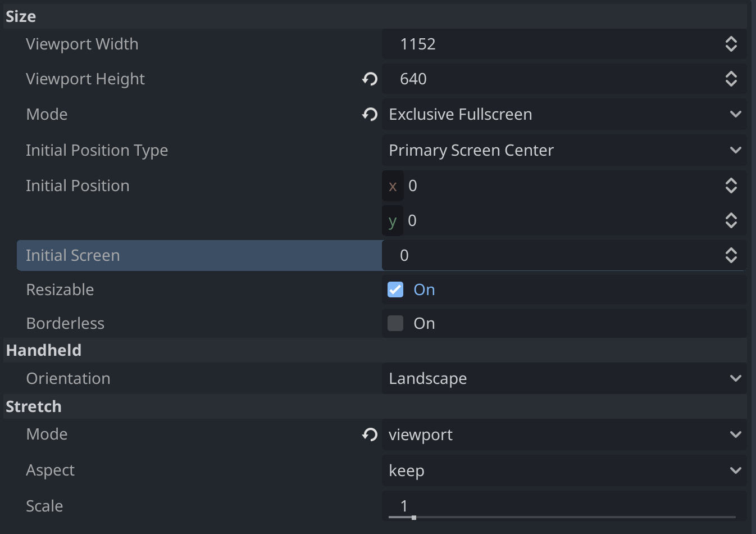Open the Aspect keep dropdown
756x534 pixels.
pyautogui.click(x=564, y=470)
